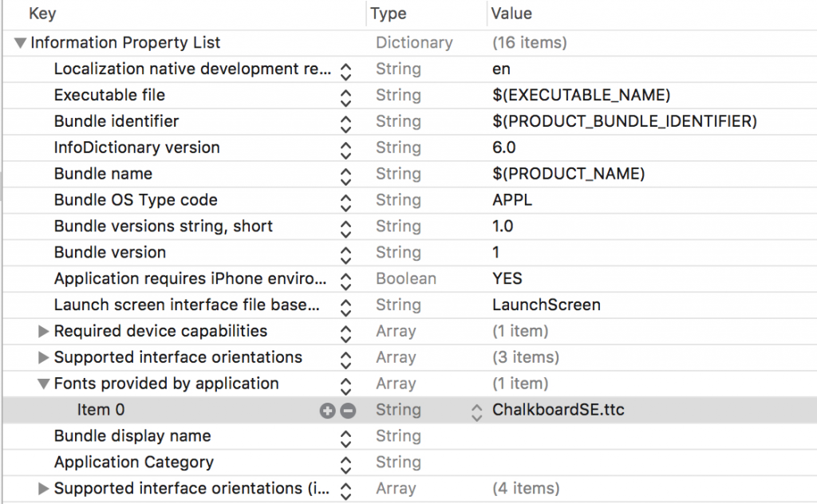Expand Required device capabilities array

pyautogui.click(x=44, y=331)
